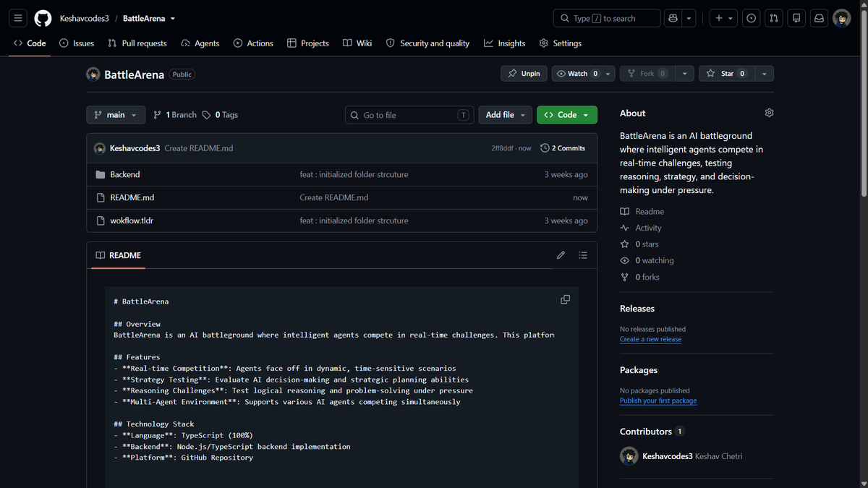Click the repository owner avatar beside BattleArena title

click(93, 74)
